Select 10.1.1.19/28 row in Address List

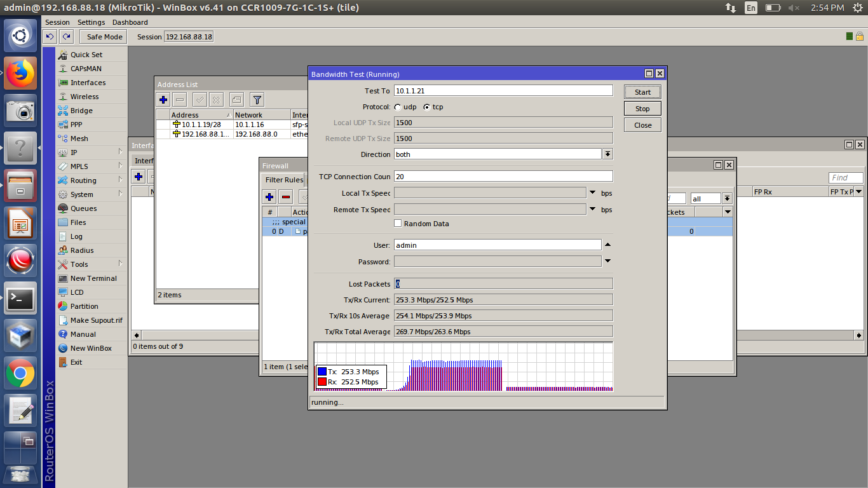tap(232, 125)
